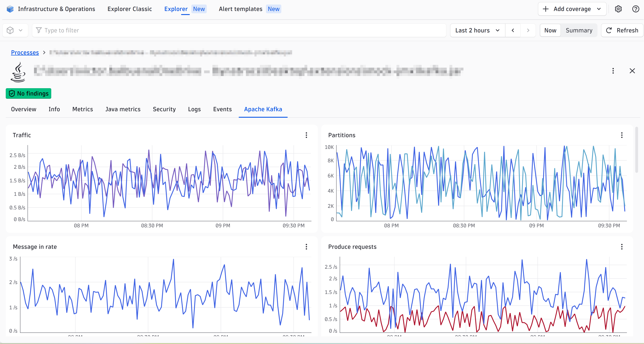The height and width of the screenshot is (344, 644).
Task: Close the process details panel
Action: [632, 71]
